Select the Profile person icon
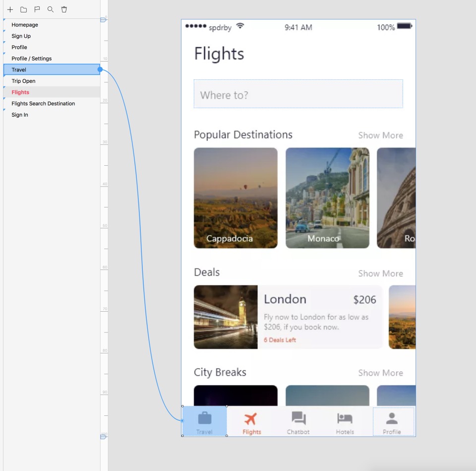Screen dimensions: 476x471 pyautogui.click(x=392, y=418)
